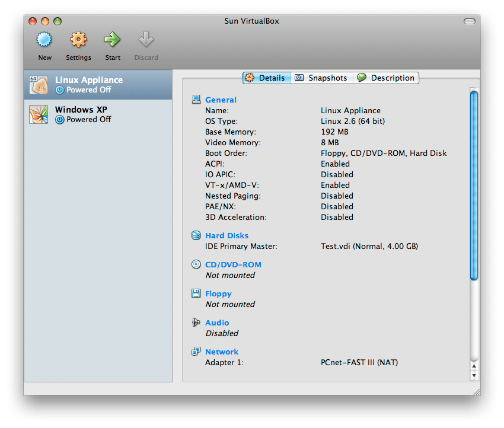Click the '192 MB' base memory value
504x428 pixels.
click(x=334, y=132)
